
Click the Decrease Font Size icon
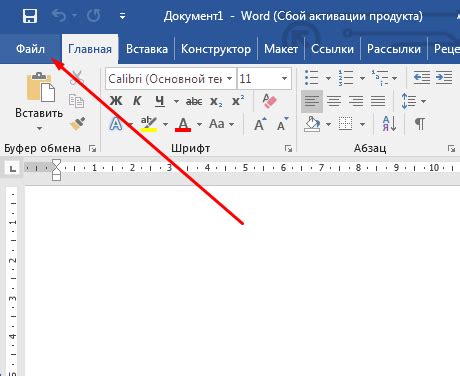(283, 124)
